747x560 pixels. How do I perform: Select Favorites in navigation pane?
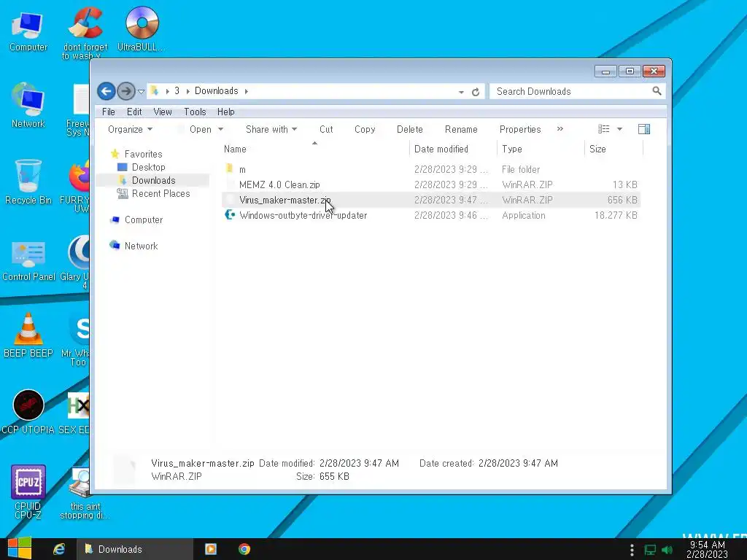click(x=143, y=154)
